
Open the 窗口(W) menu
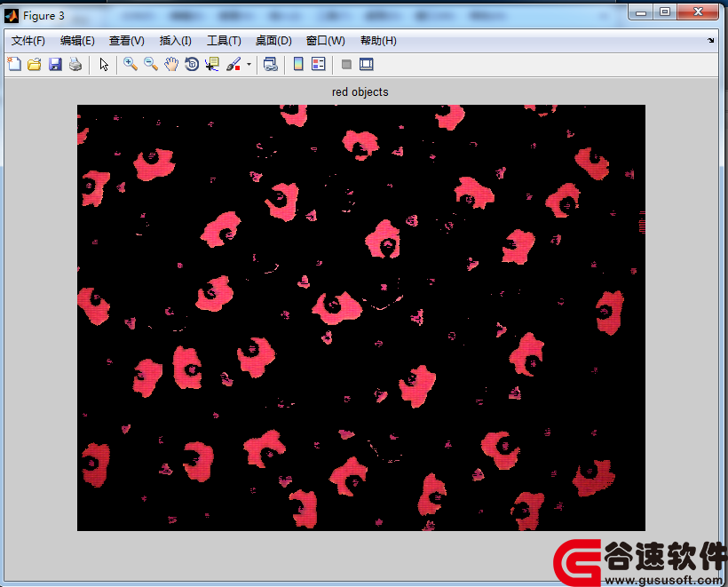tap(326, 41)
